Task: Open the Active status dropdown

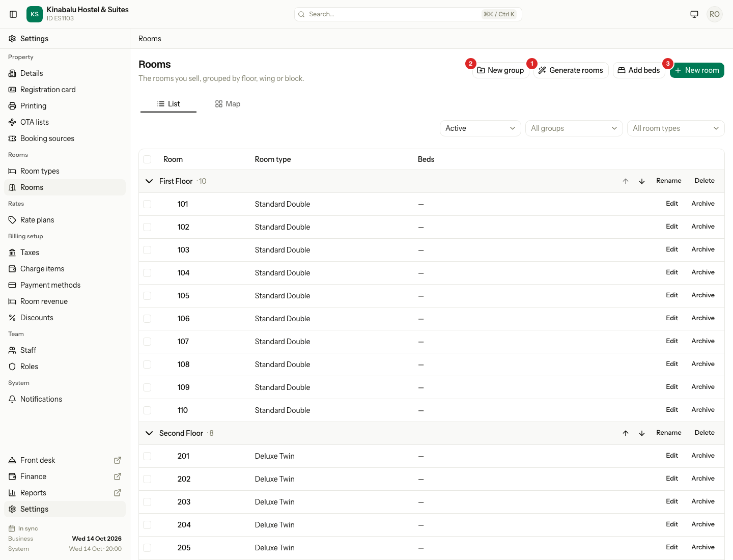Action: [x=481, y=128]
